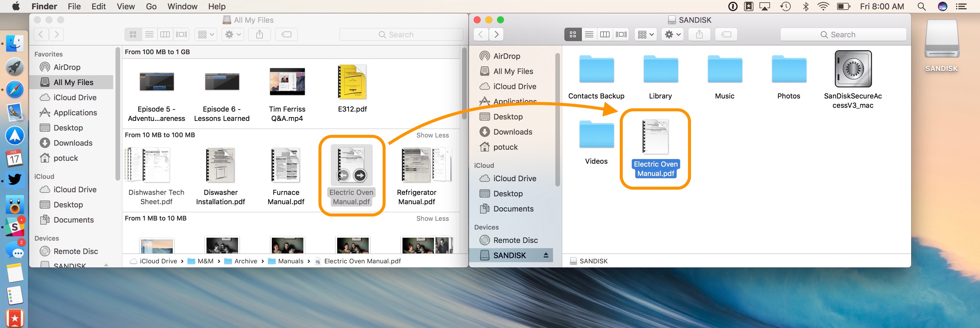Open the item arrangement dropdown in All My Files

(205, 34)
